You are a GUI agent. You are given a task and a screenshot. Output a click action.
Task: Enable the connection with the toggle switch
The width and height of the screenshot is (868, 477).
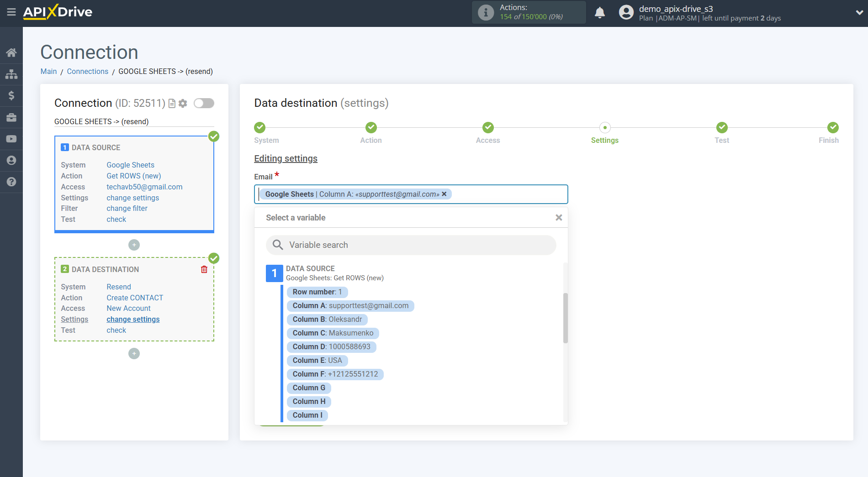(x=204, y=103)
